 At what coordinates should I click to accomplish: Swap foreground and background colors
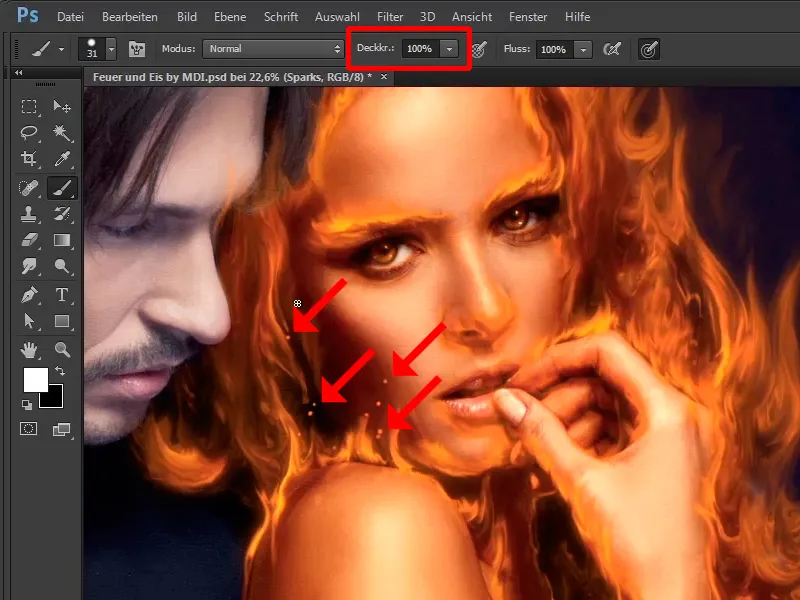60,371
